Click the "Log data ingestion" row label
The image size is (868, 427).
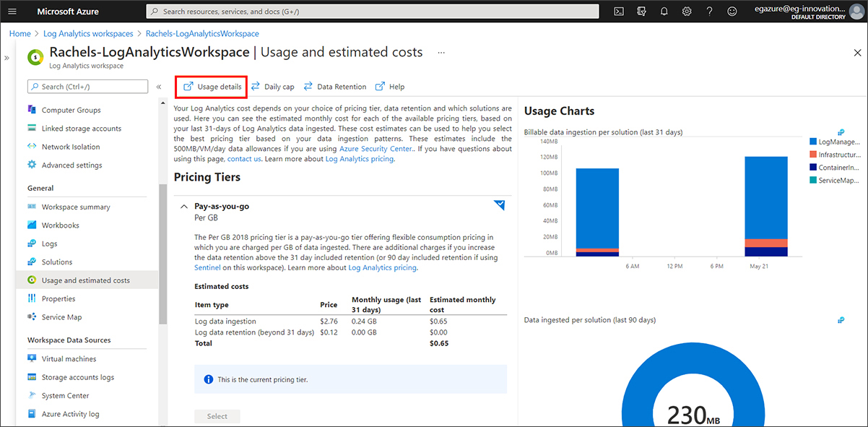(225, 321)
